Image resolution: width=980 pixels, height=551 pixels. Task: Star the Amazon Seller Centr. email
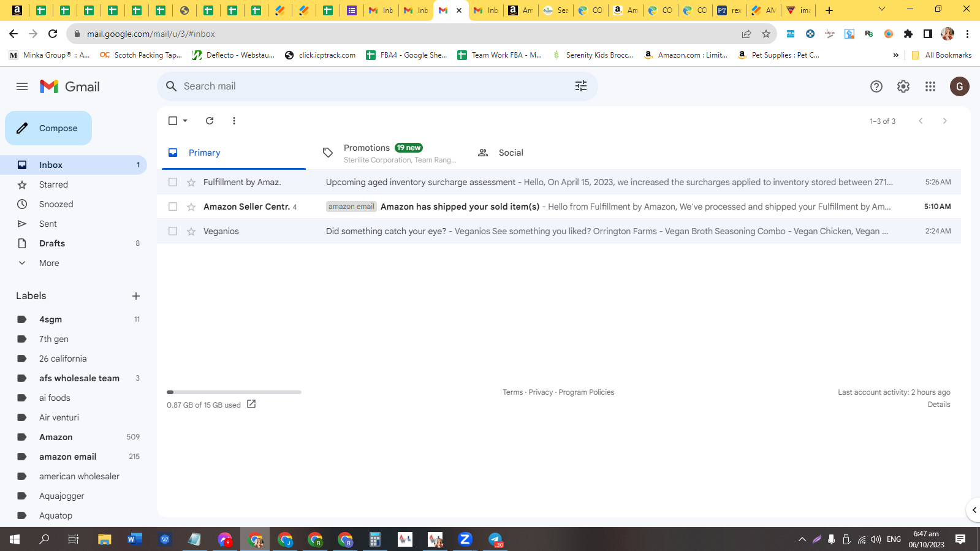pyautogui.click(x=191, y=207)
